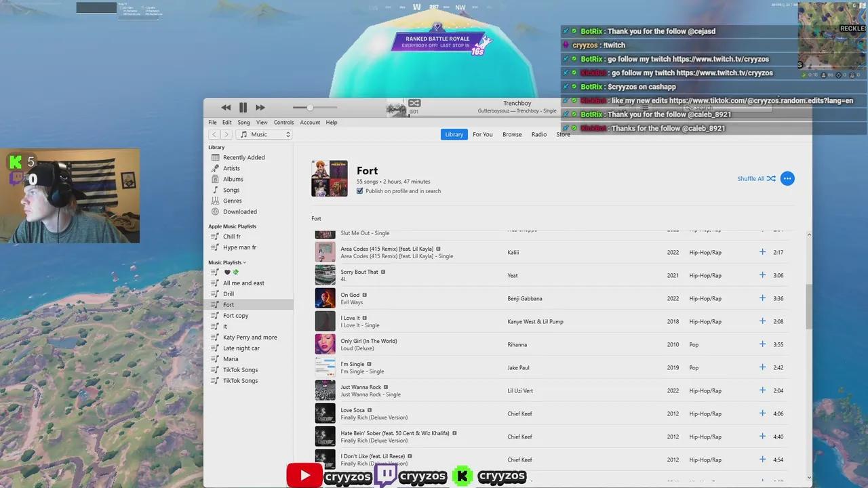The image size is (868, 488).
Task: Click the back navigation arrow
Action: (x=215, y=135)
